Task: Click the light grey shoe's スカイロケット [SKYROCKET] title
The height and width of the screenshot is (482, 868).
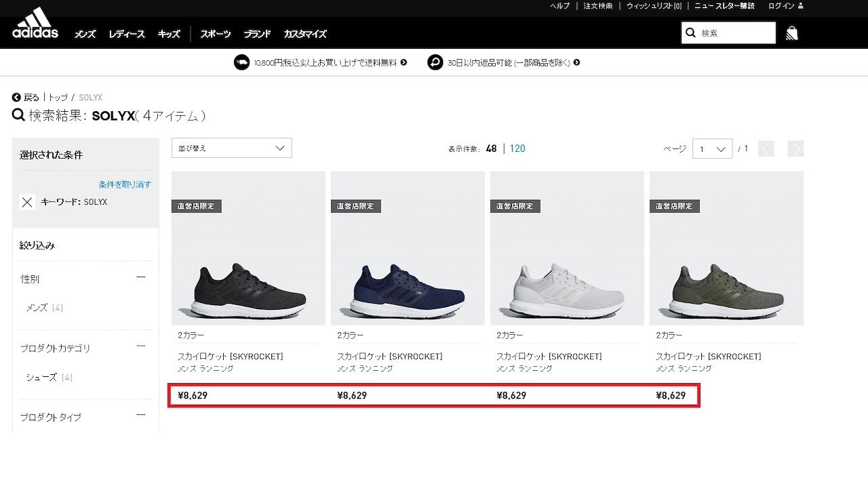Action: tap(549, 357)
